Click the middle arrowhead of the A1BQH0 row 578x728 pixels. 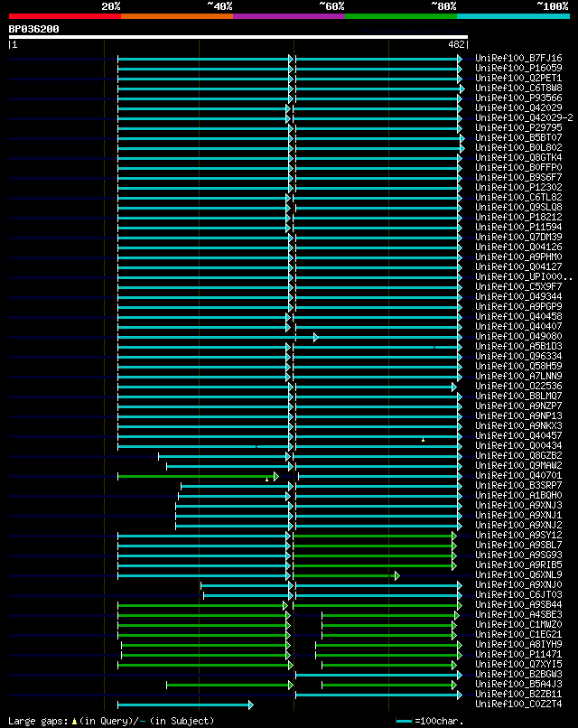pyautogui.click(x=288, y=496)
